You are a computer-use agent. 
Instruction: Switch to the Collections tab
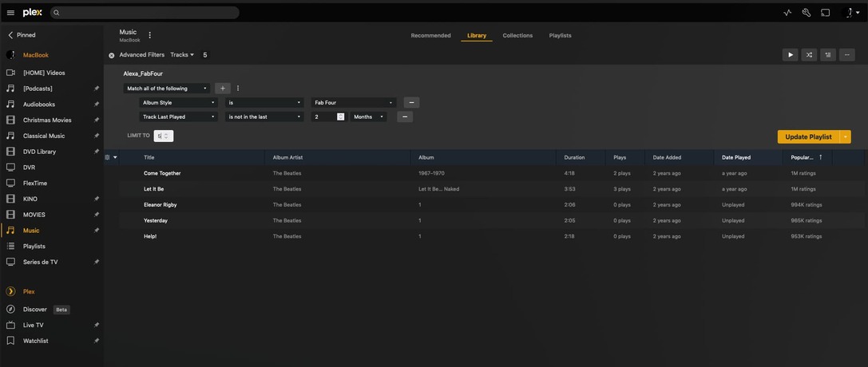(x=517, y=35)
